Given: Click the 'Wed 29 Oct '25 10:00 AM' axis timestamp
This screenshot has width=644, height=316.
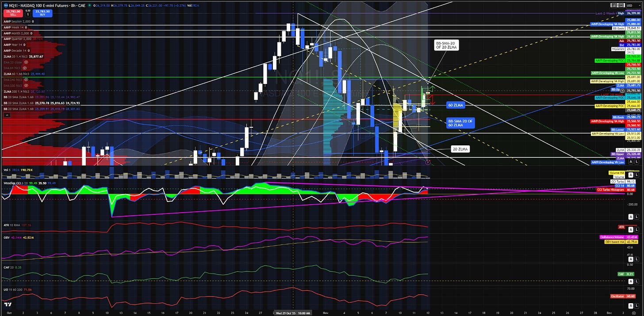Looking at the screenshot, I should [x=293, y=313].
